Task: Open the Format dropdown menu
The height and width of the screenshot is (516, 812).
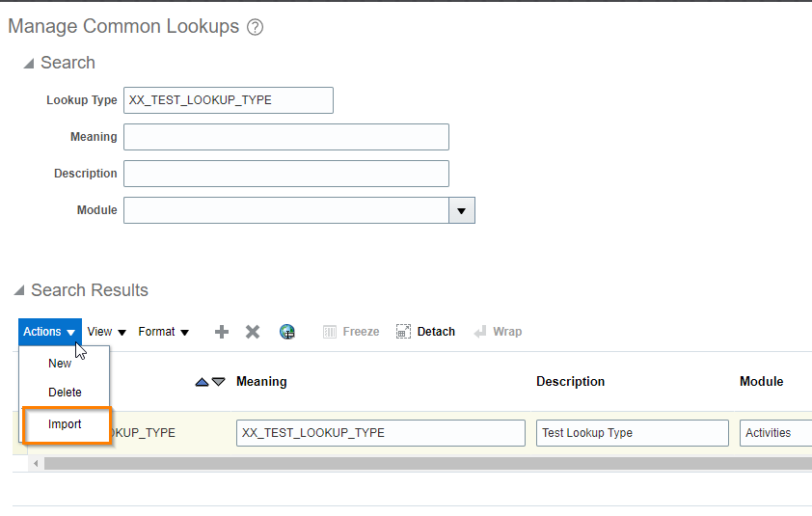Action: (x=164, y=332)
